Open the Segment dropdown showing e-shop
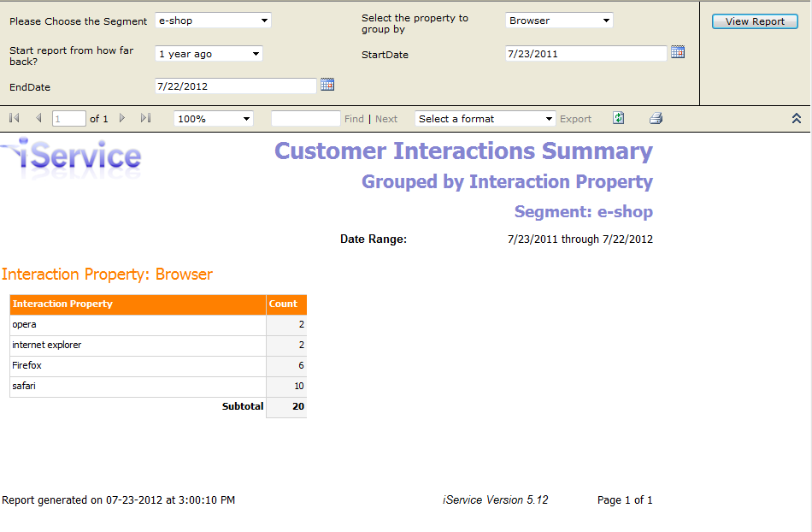This screenshot has height=532, width=812. coord(213,21)
